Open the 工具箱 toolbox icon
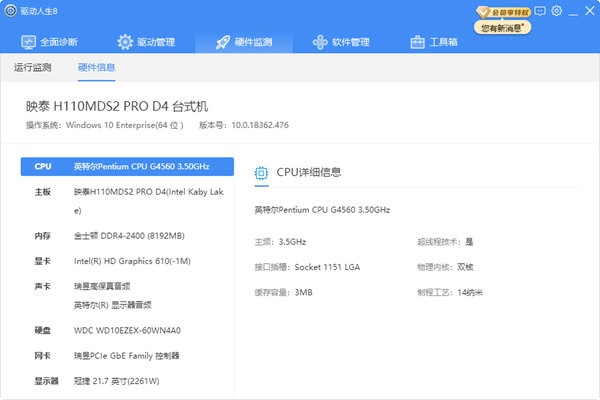 418,42
